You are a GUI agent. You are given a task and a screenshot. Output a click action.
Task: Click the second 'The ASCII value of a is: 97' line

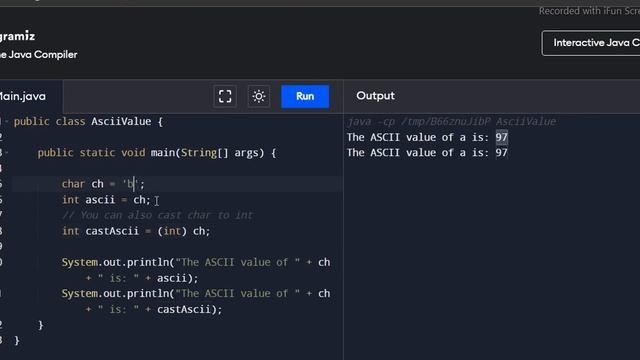(x=427, y=153)
